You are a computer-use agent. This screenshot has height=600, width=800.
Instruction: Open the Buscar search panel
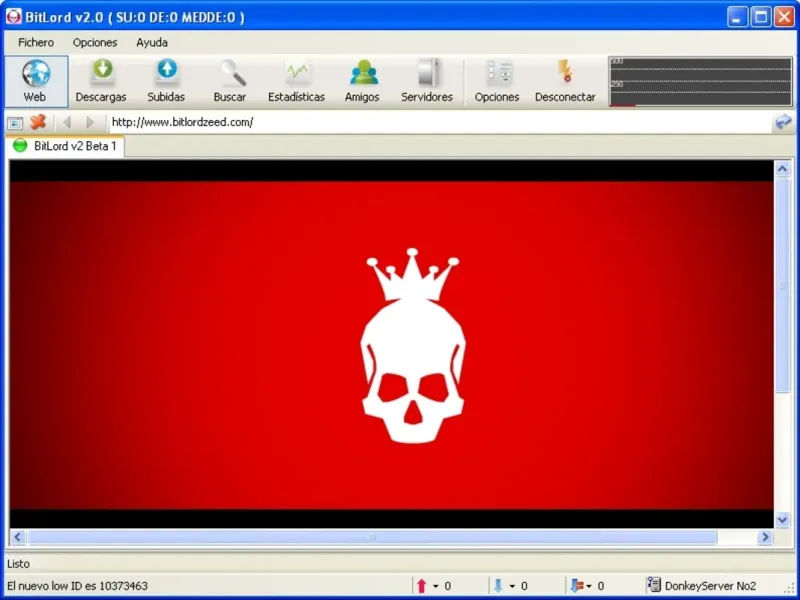click(x=230, y=82)
